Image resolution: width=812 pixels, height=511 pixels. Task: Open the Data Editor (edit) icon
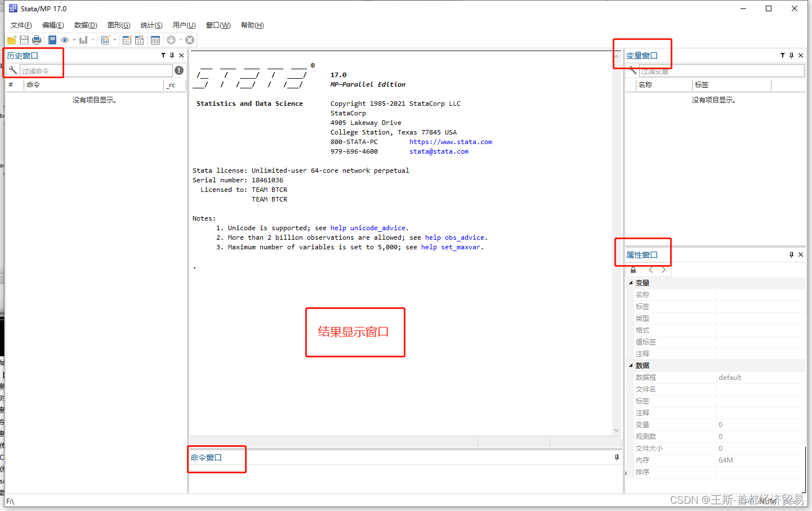pyautogui.click(x=127, y=40)
